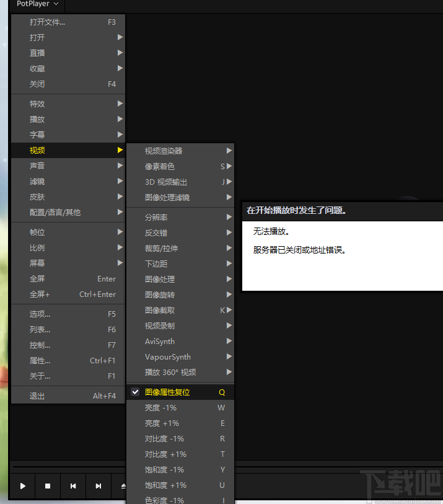
Task: Click the Play button
Action: tap(23, 486)
